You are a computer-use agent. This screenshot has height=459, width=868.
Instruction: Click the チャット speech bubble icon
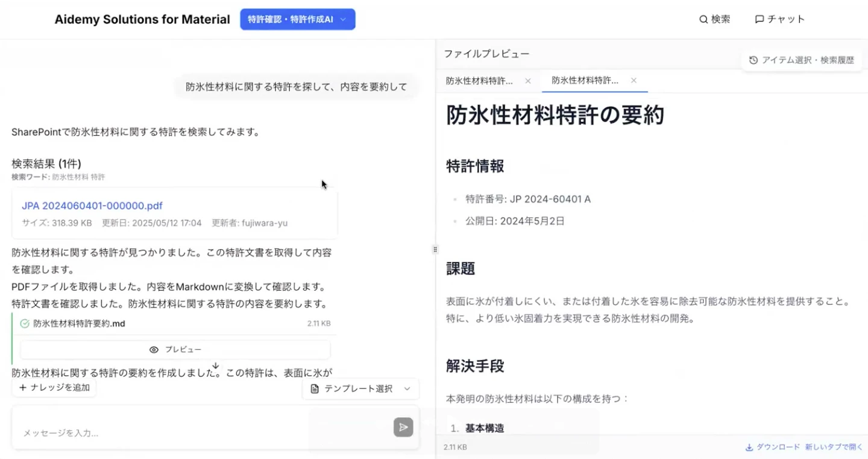[759, 19]
